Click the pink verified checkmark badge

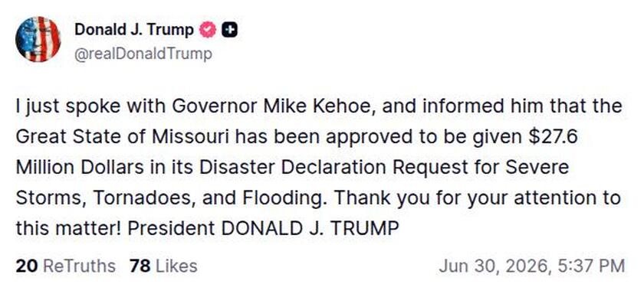coord(208,30)
